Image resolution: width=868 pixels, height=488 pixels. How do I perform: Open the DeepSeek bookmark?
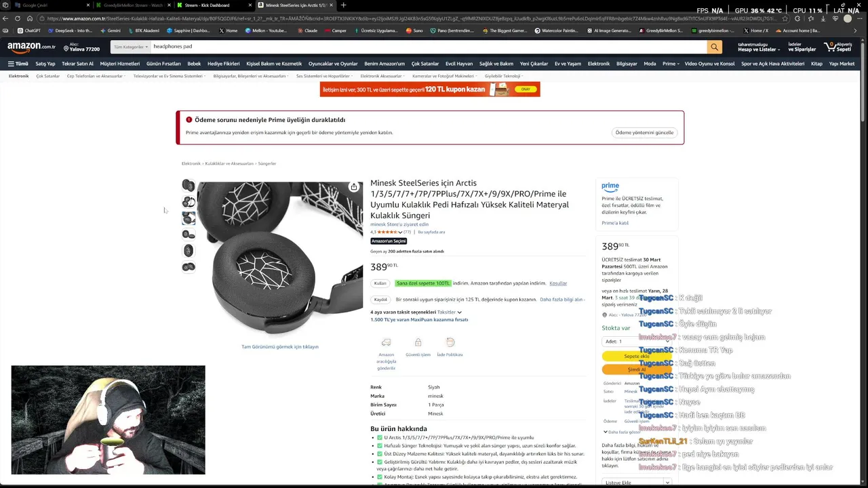click(x=71, y=30)
